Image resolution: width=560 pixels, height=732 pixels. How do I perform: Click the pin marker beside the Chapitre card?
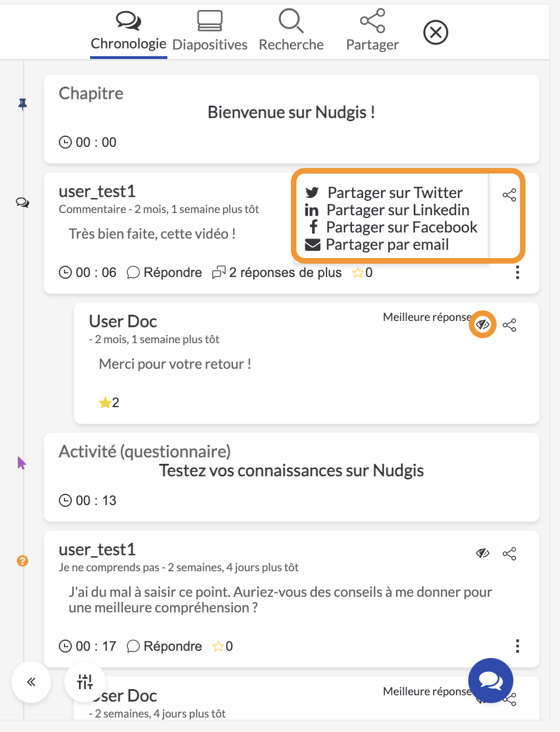tap(23, 104)
